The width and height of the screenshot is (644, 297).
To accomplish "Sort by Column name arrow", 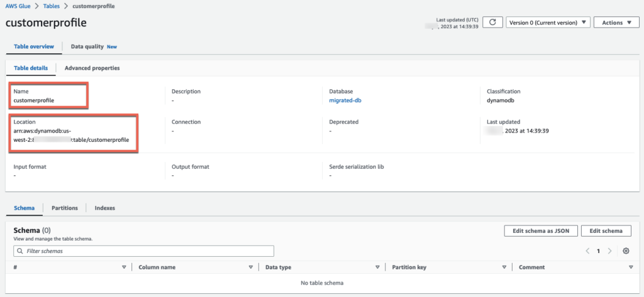I will pos(250,267).
